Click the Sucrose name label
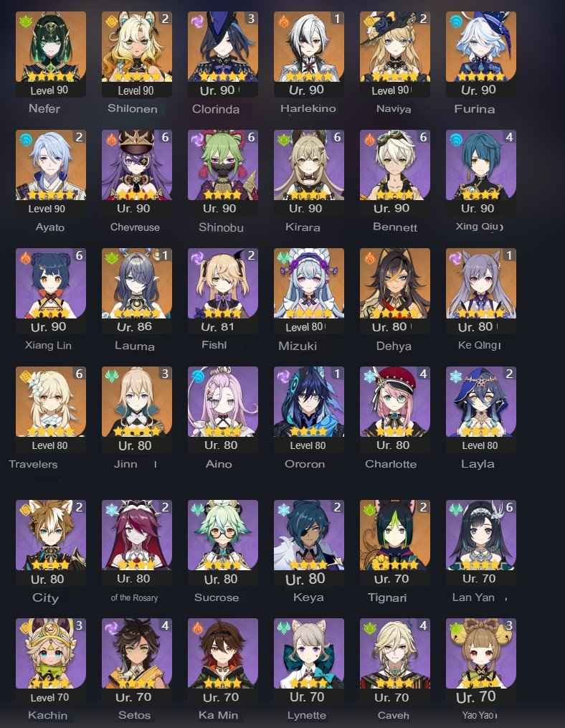The image size is (565, 728). [x=217, y=597]
